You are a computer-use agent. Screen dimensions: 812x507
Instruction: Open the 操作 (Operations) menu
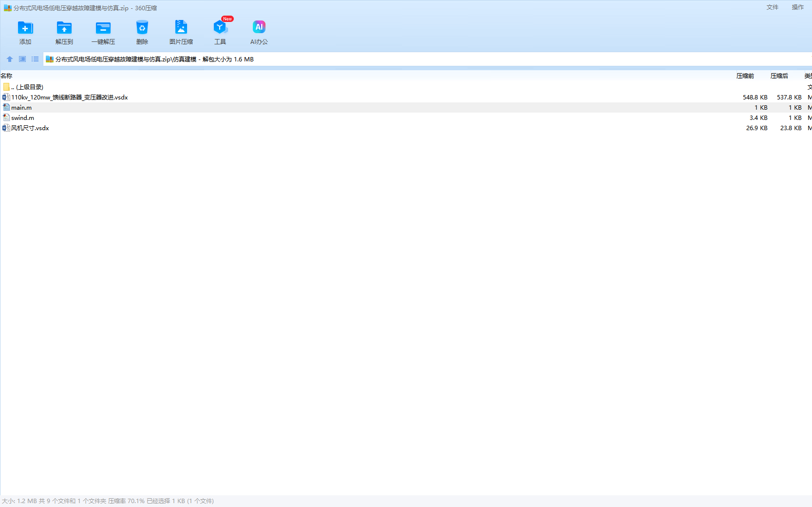pyautogui.click(x=797, y=7)
